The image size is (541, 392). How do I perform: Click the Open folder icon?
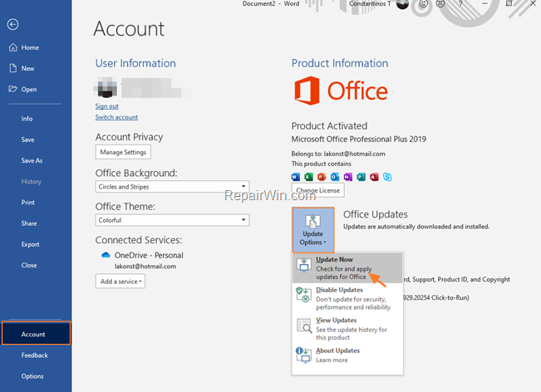(x=12, y=89)
